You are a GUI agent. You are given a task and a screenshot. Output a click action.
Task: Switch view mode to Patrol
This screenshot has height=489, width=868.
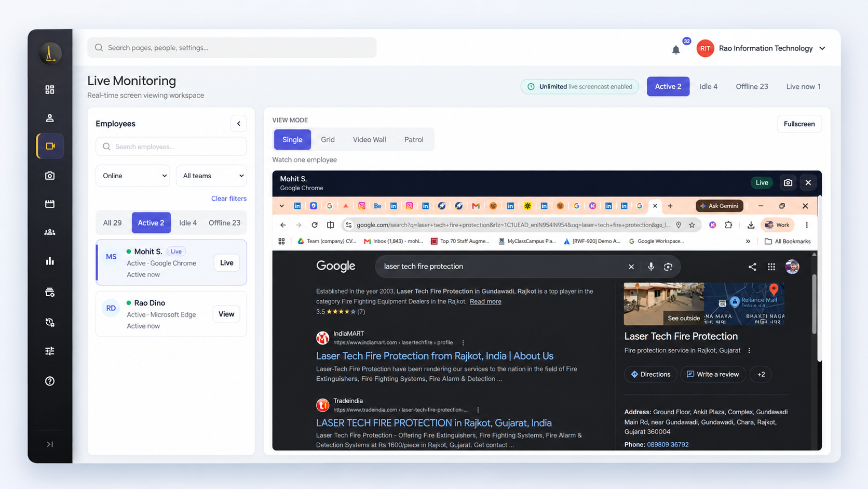[x=414, y=139]
